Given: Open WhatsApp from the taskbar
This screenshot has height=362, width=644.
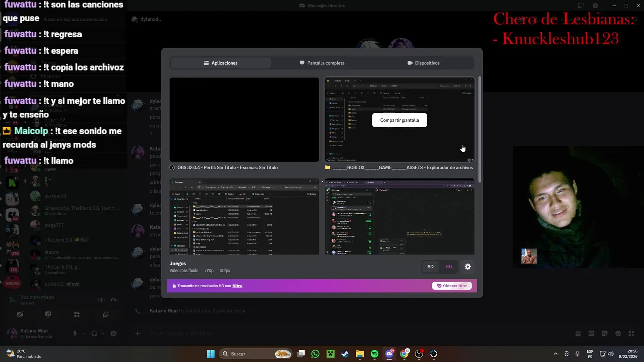Looking at the screenshot, I should point(315,354).
